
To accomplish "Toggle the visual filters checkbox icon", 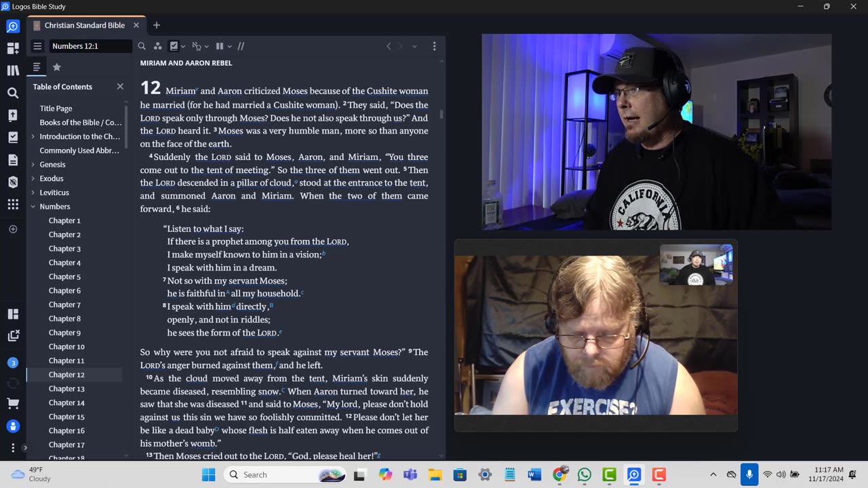I will click(x=174, y=46).
